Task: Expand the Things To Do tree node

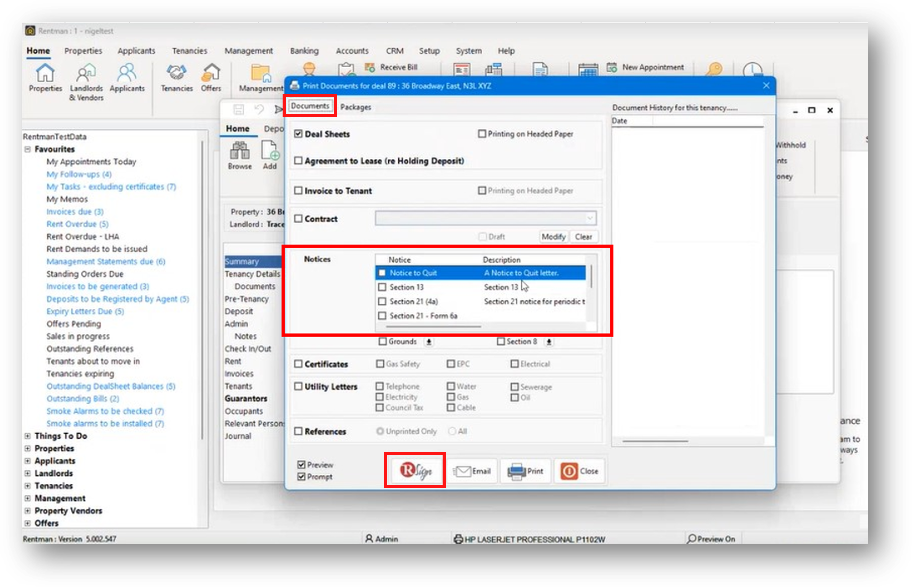Action: point(27,436)
